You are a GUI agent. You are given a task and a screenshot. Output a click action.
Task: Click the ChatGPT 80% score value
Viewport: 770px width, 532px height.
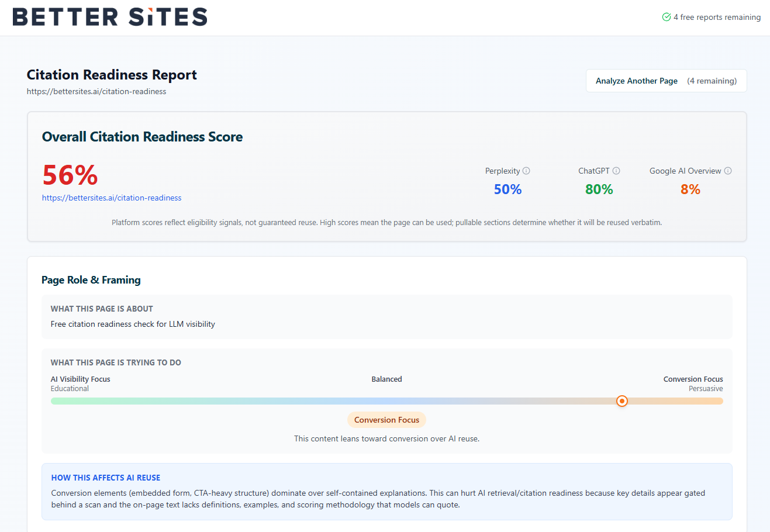pos(599,189)
